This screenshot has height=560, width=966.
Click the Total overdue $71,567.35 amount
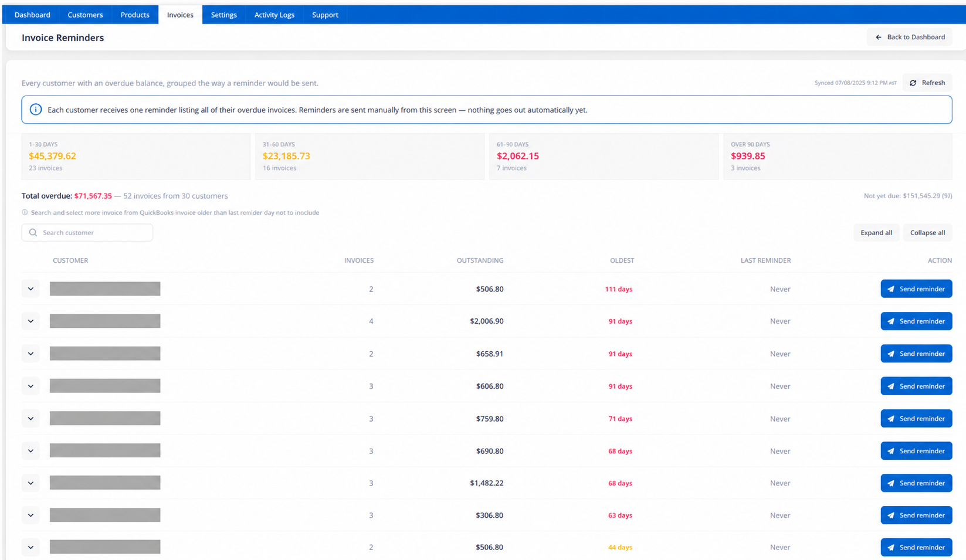pos(93,196)
